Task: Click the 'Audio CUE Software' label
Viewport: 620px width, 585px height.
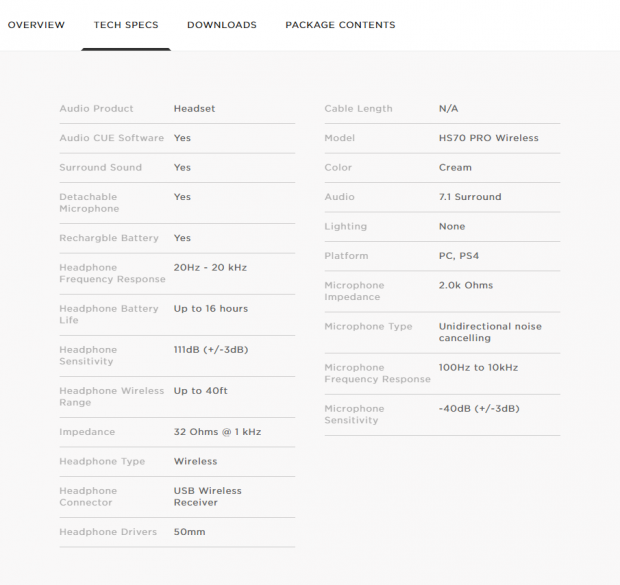Action: point(112,138)
